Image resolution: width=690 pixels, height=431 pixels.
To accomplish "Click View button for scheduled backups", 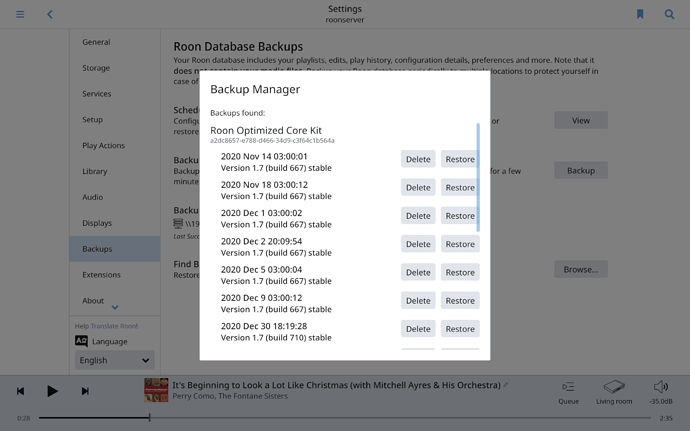I will (x=581, y=120).
